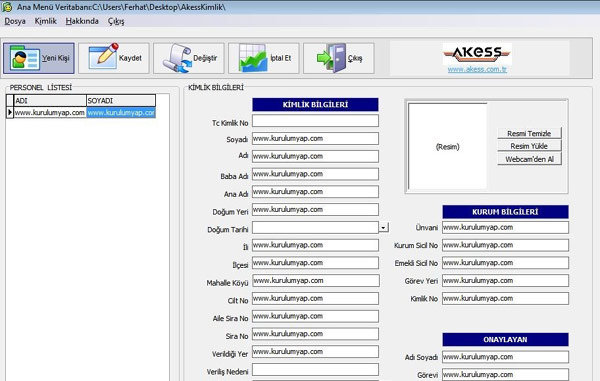Click the Adı input field
Viewport: 600px width, 381px height.
315,156
